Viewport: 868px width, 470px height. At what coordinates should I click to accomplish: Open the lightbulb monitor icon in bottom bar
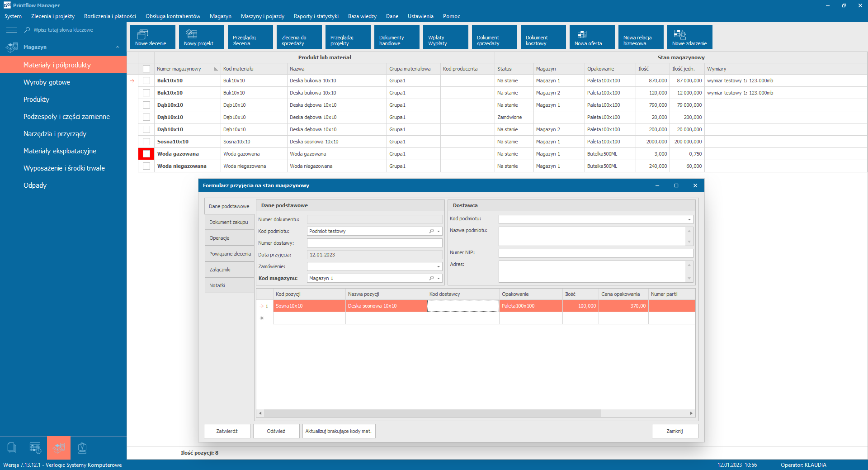82,448
